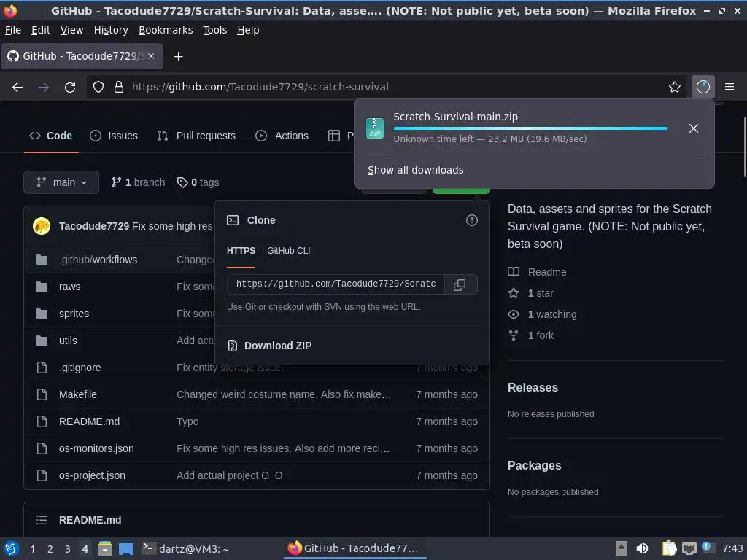This screenshot has width=747, height=560.
Task: Open the raws folder
Action: pyautogui.click(x=69, y=287)
